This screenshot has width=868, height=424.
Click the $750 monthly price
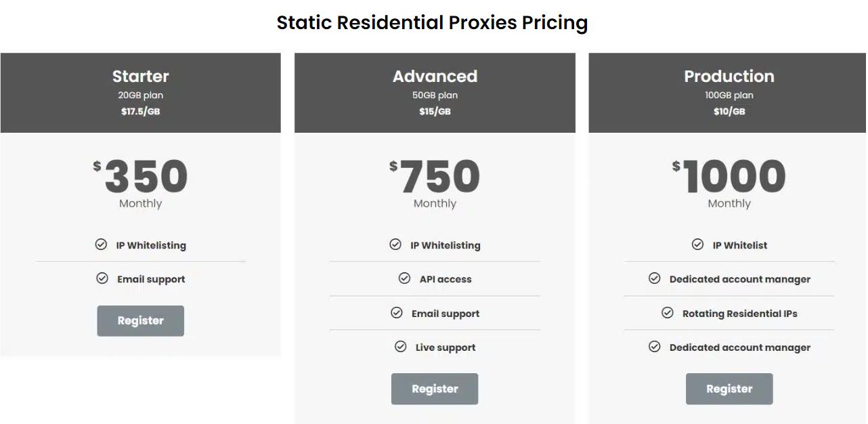(x=435, y=176)
